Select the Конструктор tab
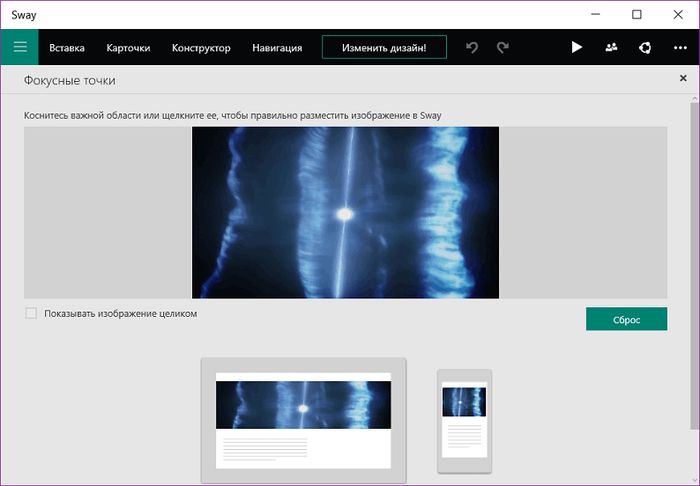Image resolution: width=700 pixels, height=486 pixels. (201, 47)
